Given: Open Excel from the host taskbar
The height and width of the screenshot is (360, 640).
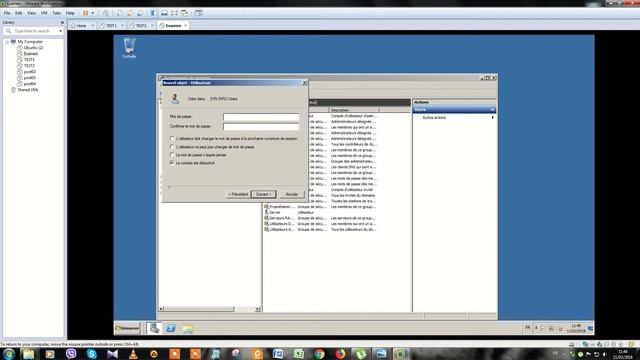Looking at the screenshot, I should (x=299, y=354).
